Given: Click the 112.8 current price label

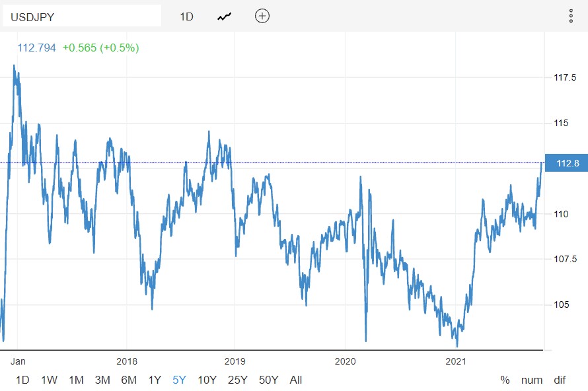Looking at the screenshot, I should coord(568,163).
